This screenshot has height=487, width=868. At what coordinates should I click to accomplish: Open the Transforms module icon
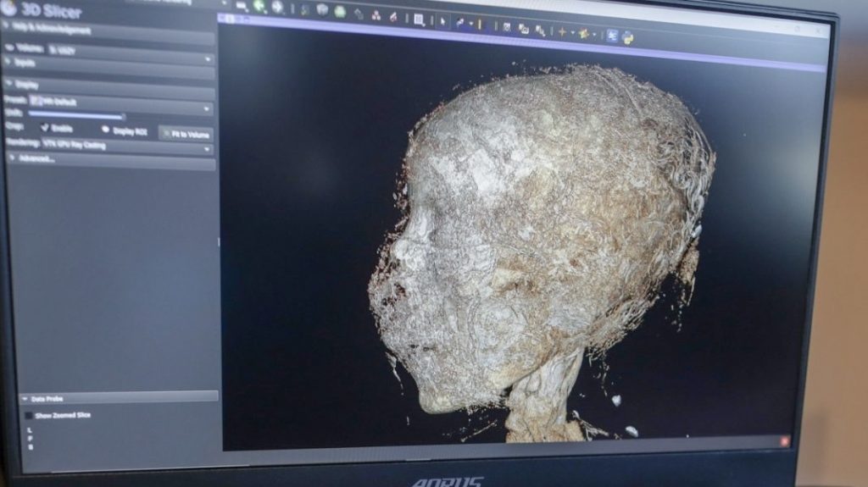(359, 14)
